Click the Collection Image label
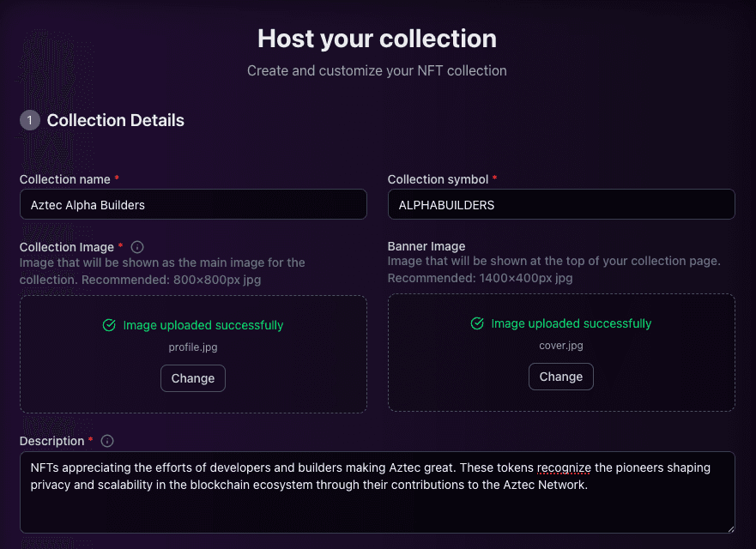The image size is (756, 549). 67,247
